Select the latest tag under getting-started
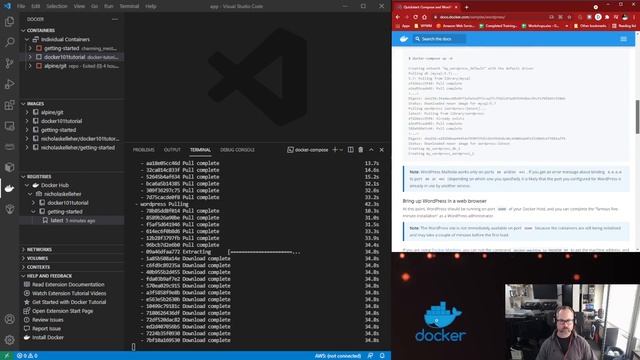The image size is (640, 360). [72, 220]
